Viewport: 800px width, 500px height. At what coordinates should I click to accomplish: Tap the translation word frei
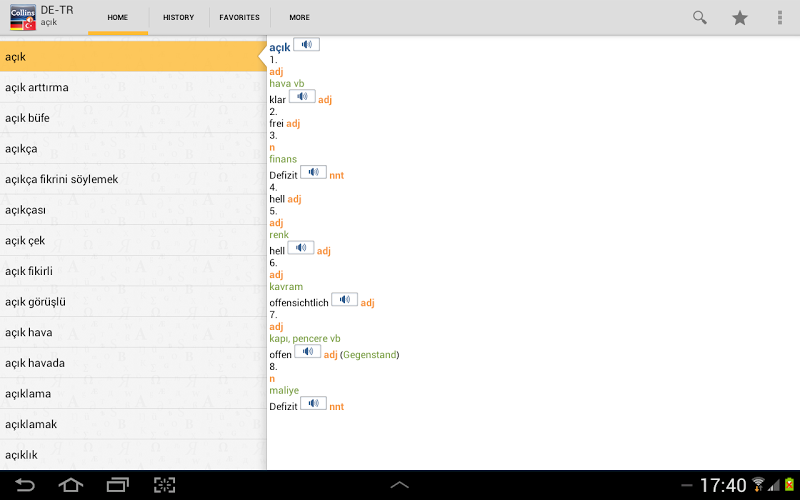pyautogui.click(x=276, y=123)
